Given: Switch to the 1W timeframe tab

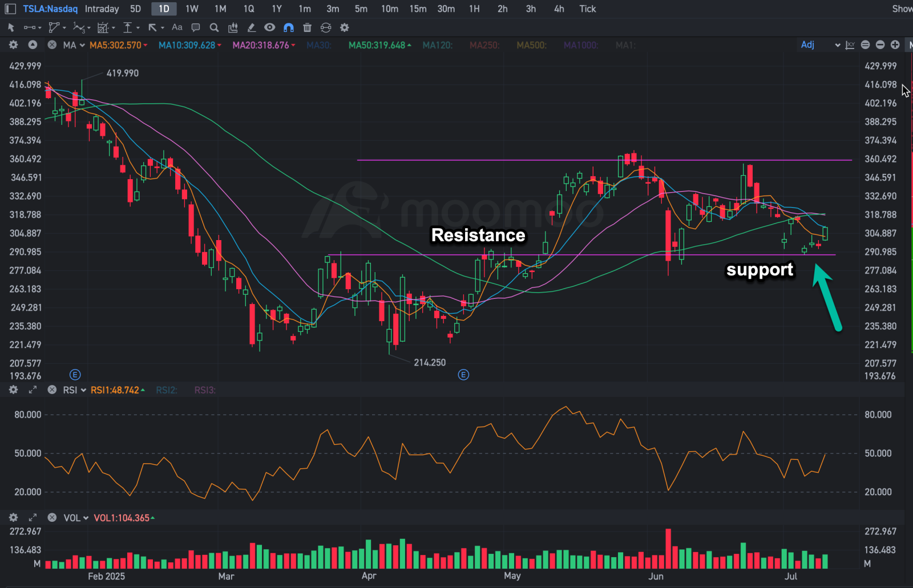Looking at the screenshot, I should (192, 9).
